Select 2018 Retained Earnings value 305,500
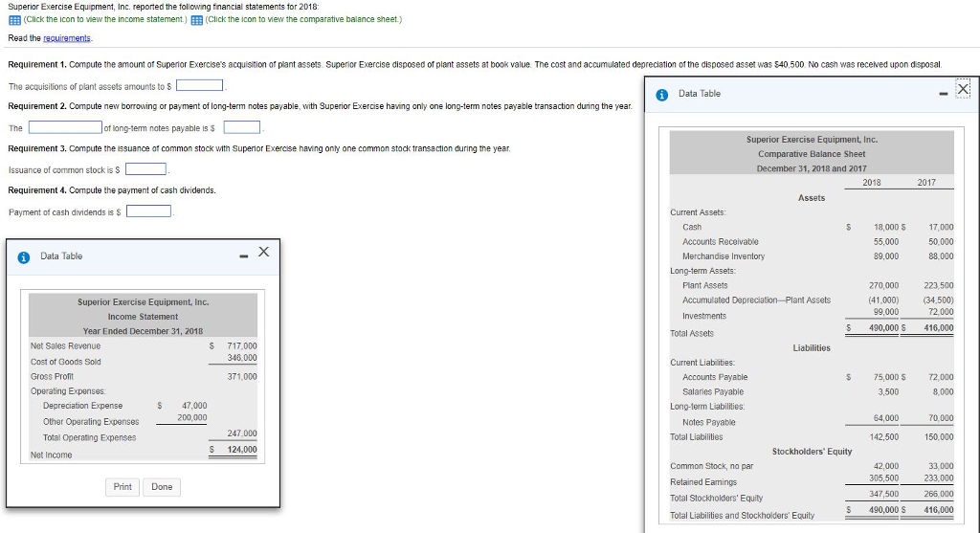 (883, 478)
